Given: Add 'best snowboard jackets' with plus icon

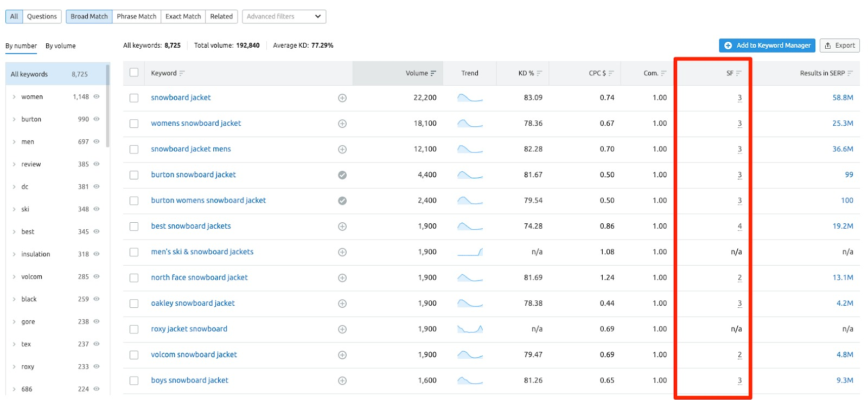Looking at the screenshot, I should 342,227.
